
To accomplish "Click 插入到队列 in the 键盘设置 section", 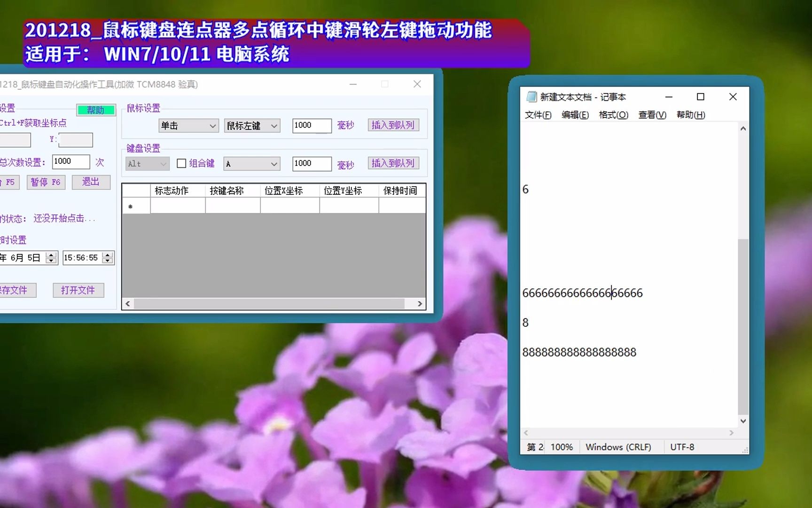I will pos(393,163).
